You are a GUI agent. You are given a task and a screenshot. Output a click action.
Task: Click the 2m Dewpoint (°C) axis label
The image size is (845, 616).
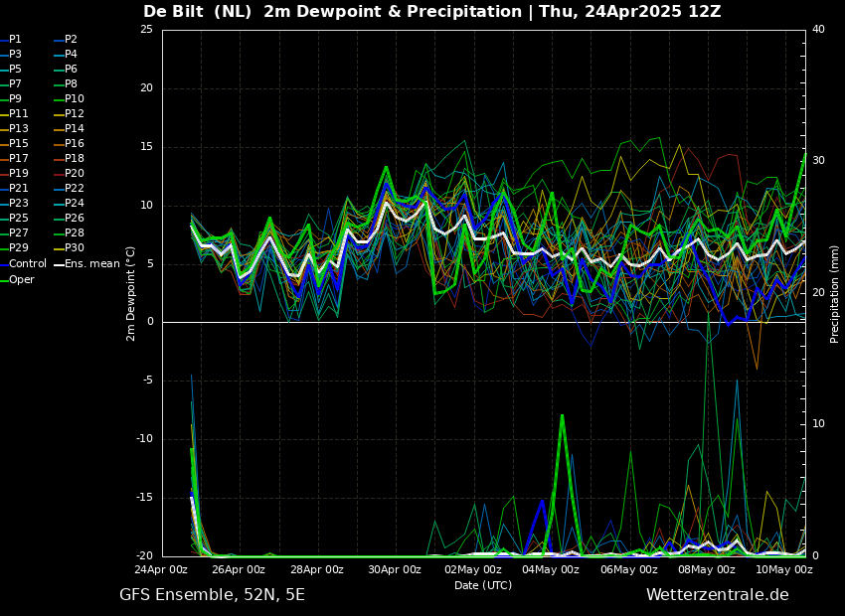(x=131, y=293)
